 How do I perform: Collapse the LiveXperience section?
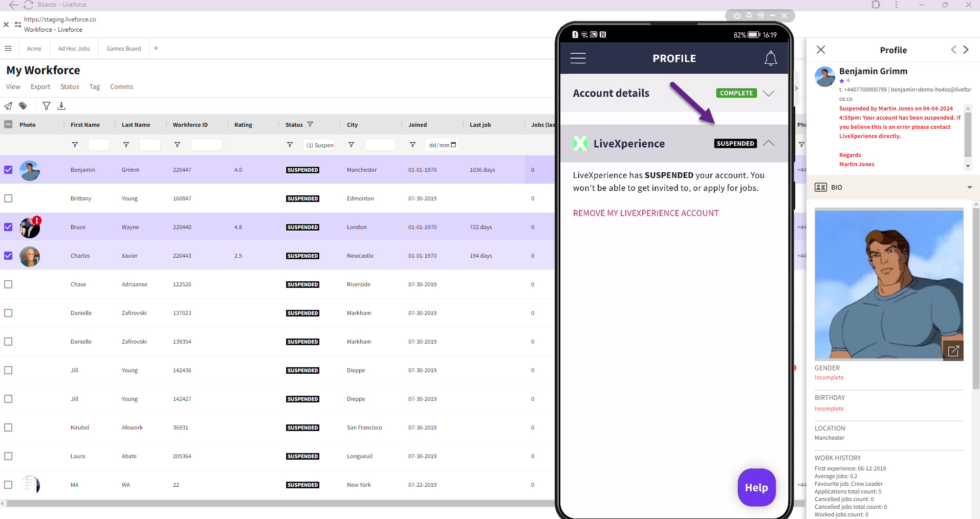click(768, 144)
